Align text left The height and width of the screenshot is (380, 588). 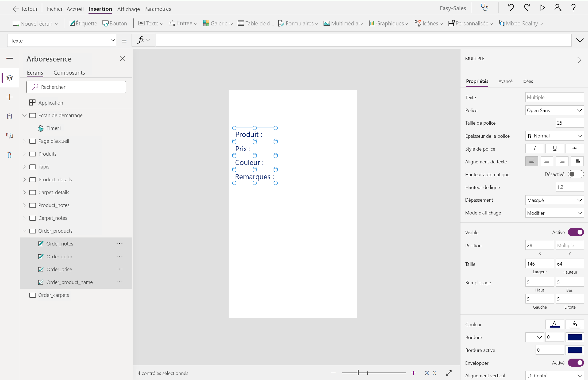click(x=532, y=161)
